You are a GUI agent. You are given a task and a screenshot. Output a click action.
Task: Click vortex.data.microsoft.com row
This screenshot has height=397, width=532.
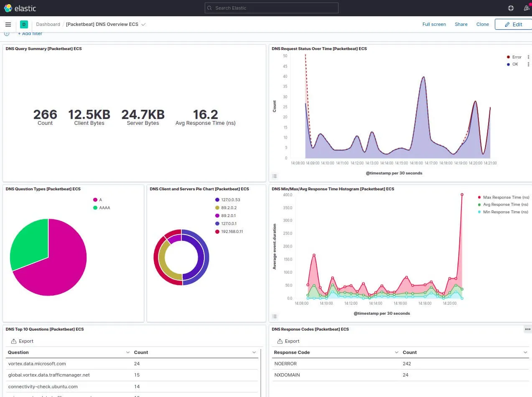[x=133, y=364]
